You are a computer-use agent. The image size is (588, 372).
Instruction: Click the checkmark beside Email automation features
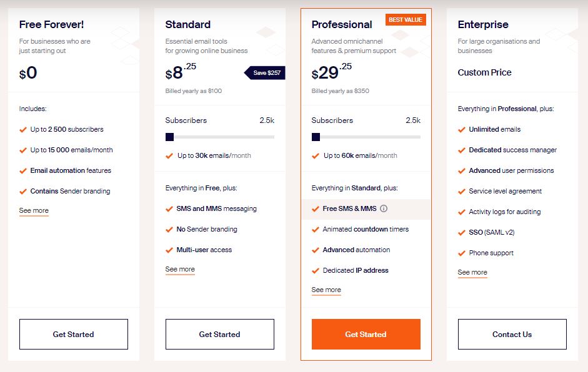(x=22, y=171)
